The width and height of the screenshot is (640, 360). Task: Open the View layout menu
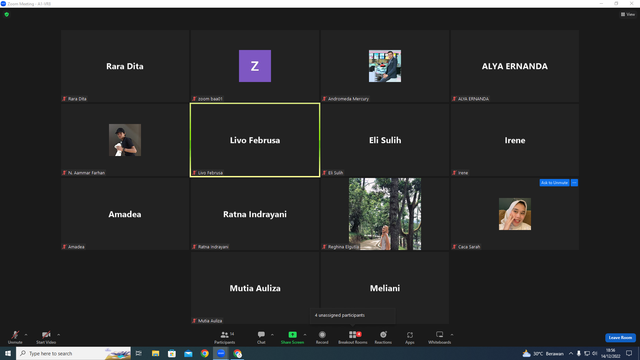[x=628, y=14]
